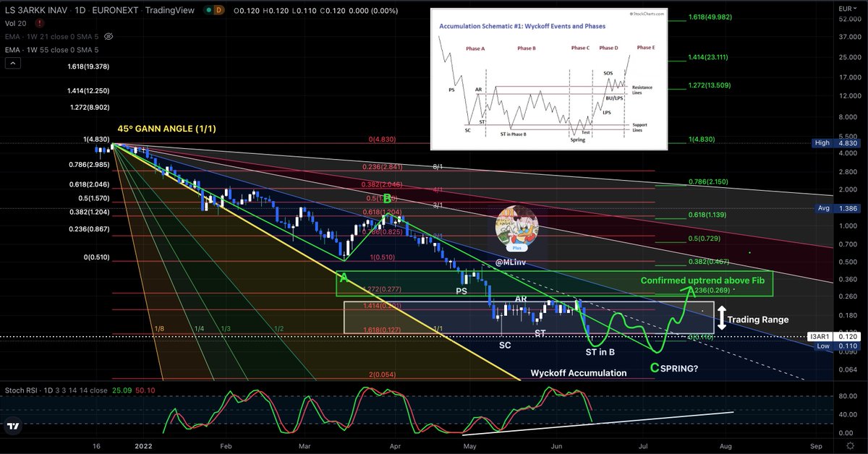Select the EMA 1W 21 indicator legend

point(51,35)
